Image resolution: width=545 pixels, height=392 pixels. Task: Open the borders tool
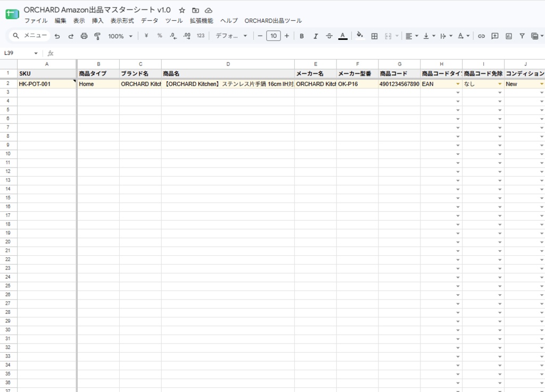(x=374, y=36)
